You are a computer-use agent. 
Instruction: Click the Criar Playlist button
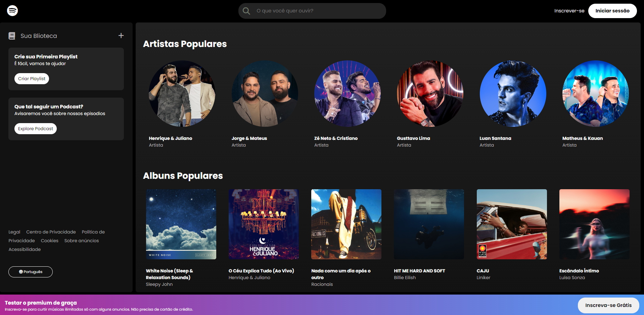tap(32, 78)
